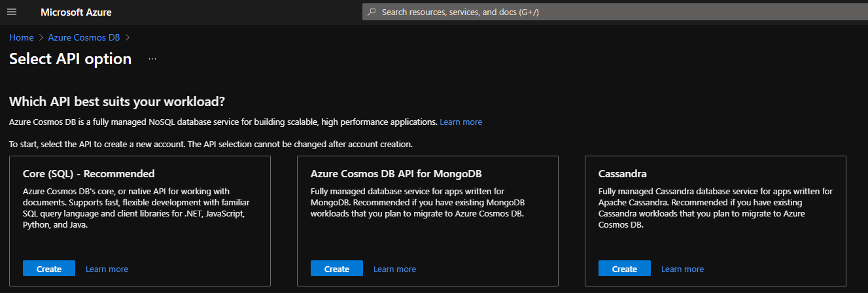This screenshot has width=868, height=293.
Task: Focus the search resources input field
Action: (x=615, y=12)
